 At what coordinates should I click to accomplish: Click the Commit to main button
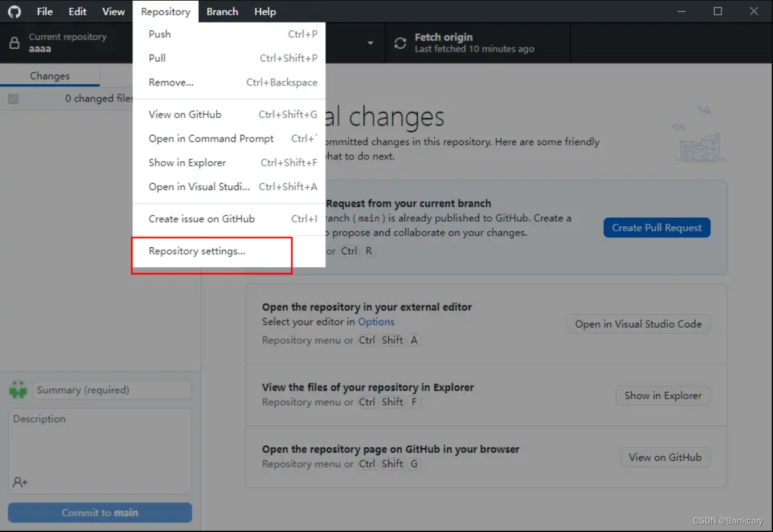(100, 512)
